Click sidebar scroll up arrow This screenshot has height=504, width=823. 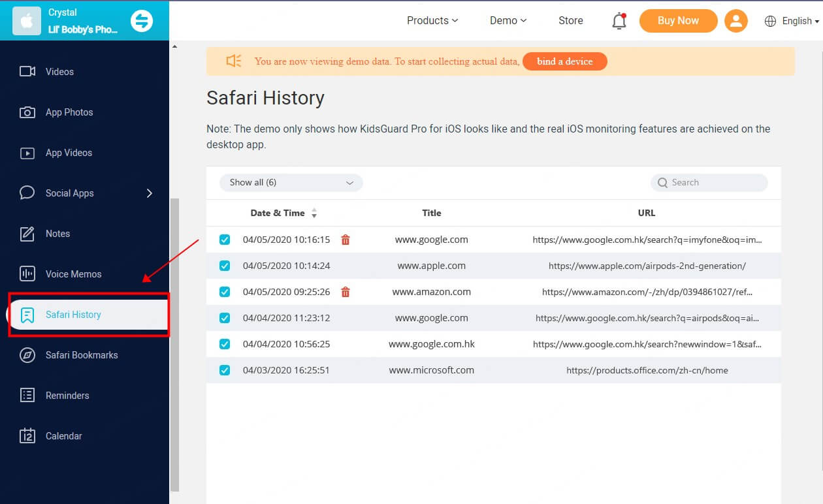(x=174, y=47)
